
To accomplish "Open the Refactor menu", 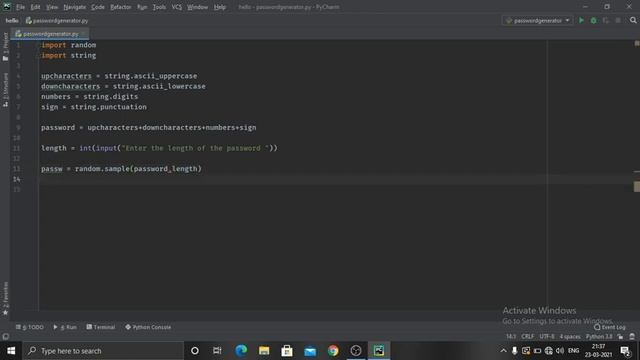I will coord(121,7).
